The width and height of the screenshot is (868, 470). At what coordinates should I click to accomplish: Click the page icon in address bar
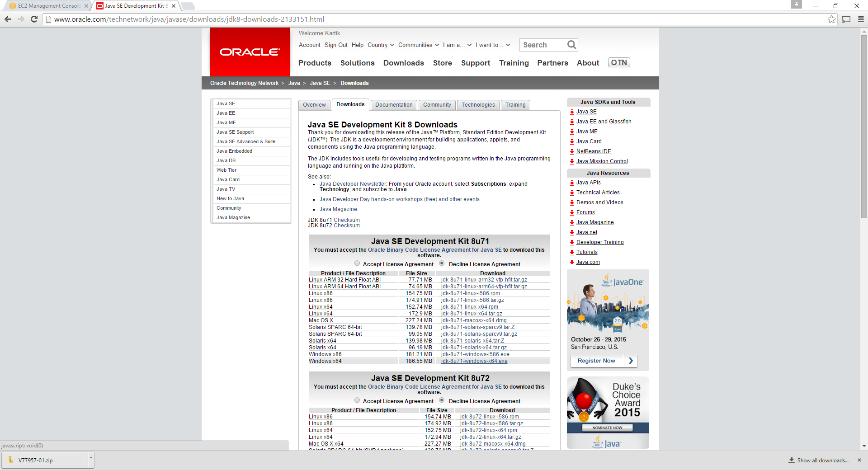pyautogui.click(x=48, y=19)
